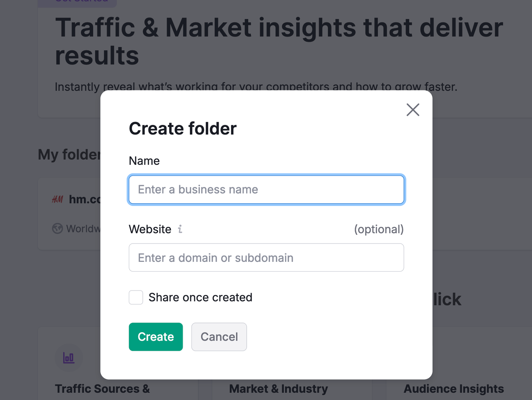This screenshot has width=532, height=400.
Task: Open the Market & Industry card
Action: [278, 388]
